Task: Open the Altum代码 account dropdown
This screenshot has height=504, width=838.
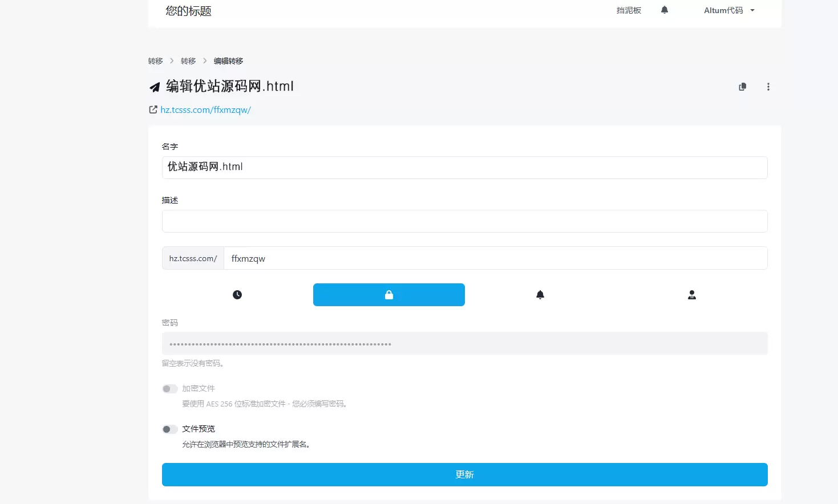Action: (729, 10)
